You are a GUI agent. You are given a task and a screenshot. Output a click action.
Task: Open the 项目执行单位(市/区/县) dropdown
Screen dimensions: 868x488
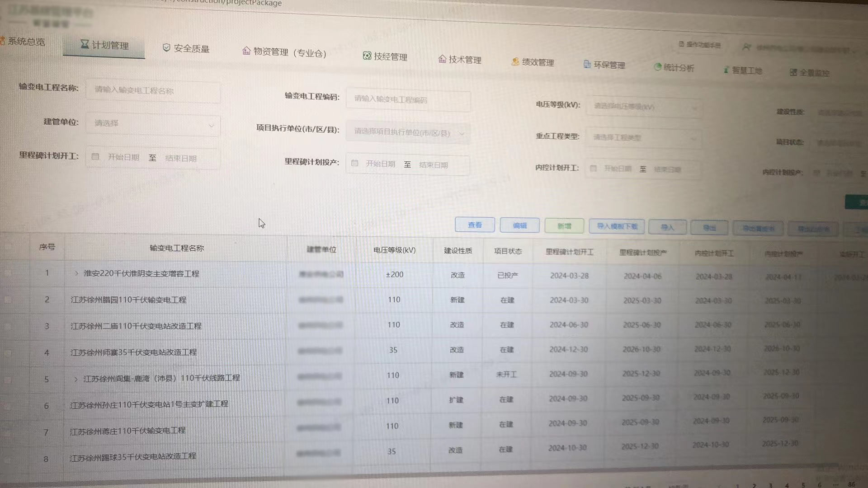click(x=408, y=133)
